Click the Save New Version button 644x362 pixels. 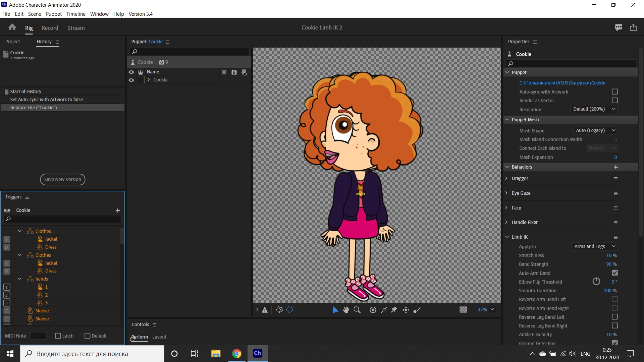[62, 179]
